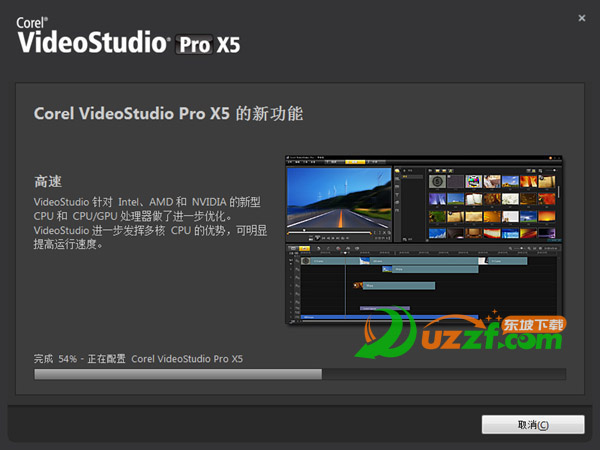Click the VideoStudio interface preview image
This screenshot has width=600, height=450.
(x=424, y=240)
